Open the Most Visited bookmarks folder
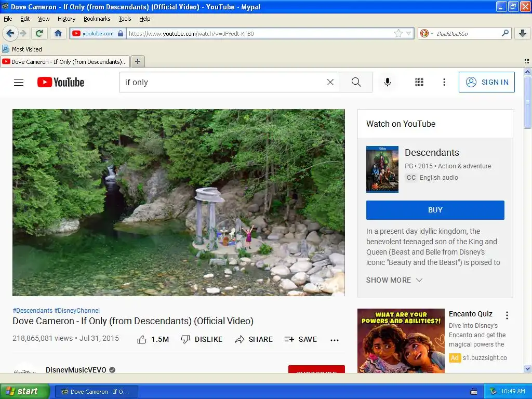Image resolution: width=532 pixels, height=399 pixels. 22,49
